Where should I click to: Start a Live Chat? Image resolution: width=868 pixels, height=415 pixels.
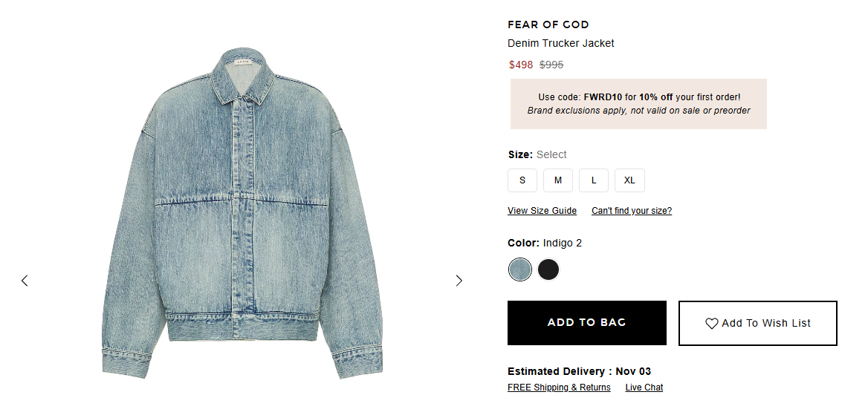[644, 388]
